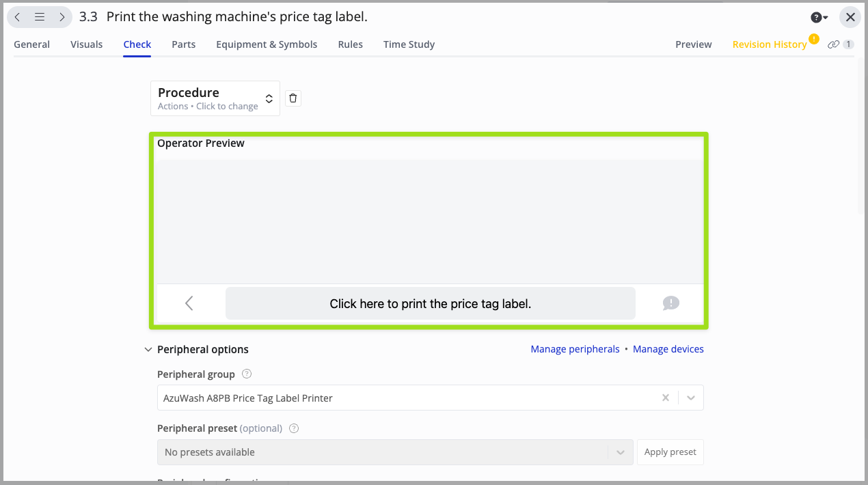This screenshot has height=485, width=868.
Task: Open the Manage peripherals link
Action: click(575, 349)
